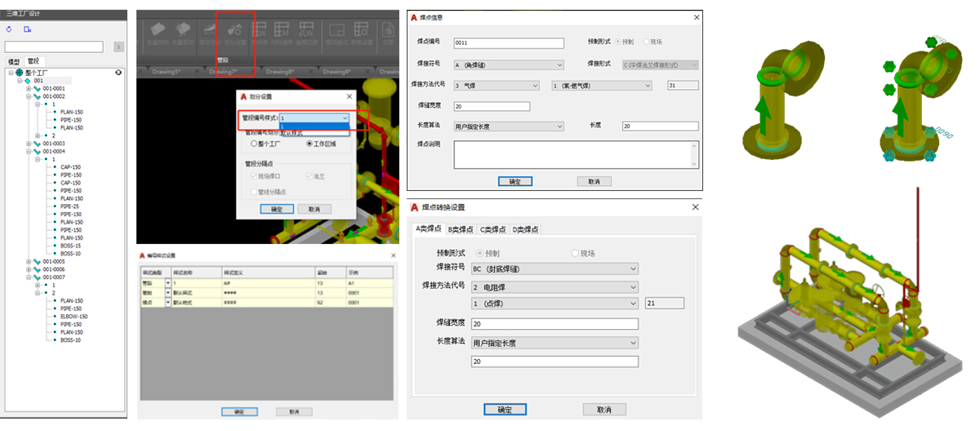980x431 pixels.
Task: Click the AutoCAD logo in 焊点信息 title
Action: coord(414,17)
